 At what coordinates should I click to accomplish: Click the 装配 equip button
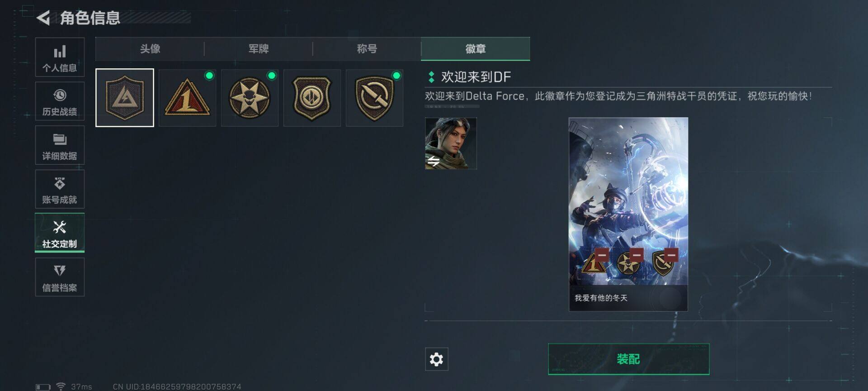[x=628, y=359]
